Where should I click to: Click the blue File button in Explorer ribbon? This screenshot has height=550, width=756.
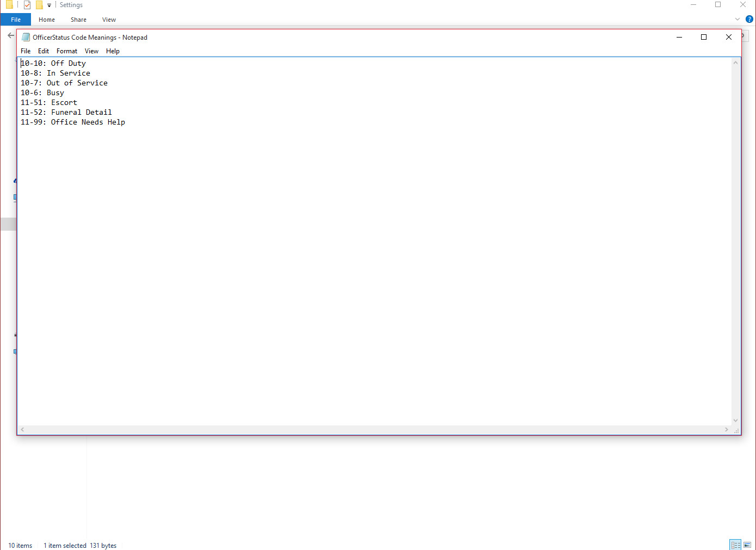tap(16, 20)
